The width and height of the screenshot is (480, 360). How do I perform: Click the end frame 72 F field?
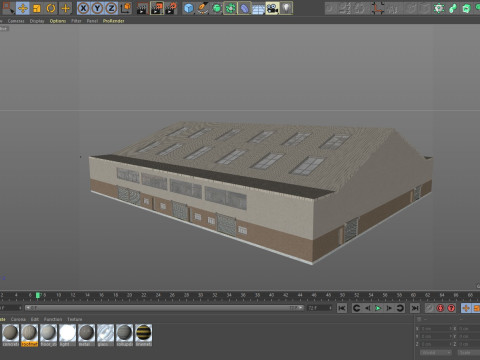(319, 308)
